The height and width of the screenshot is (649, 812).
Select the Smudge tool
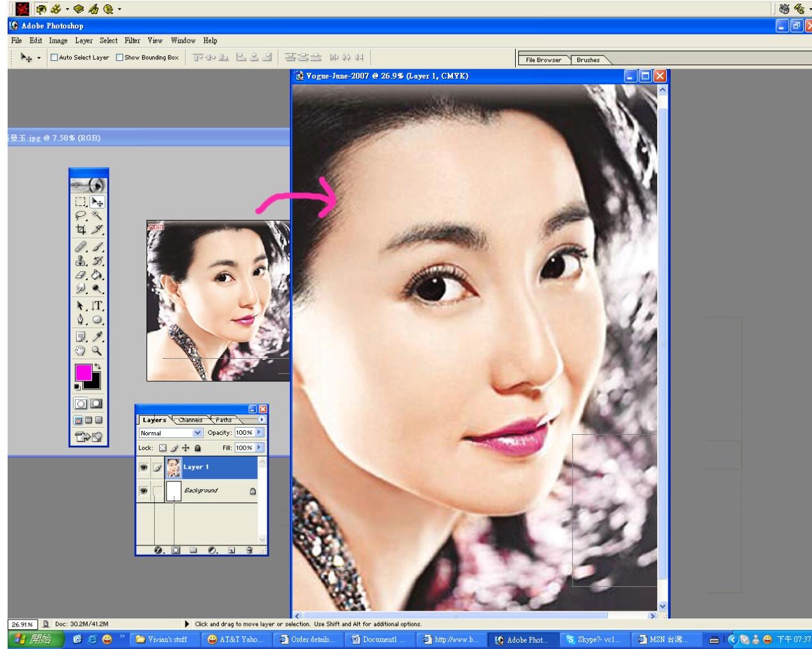(81, 288)
